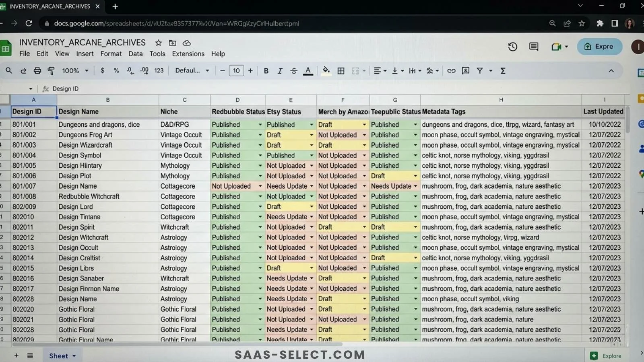
Task: Open the Extensions menu
Action: 188,54
